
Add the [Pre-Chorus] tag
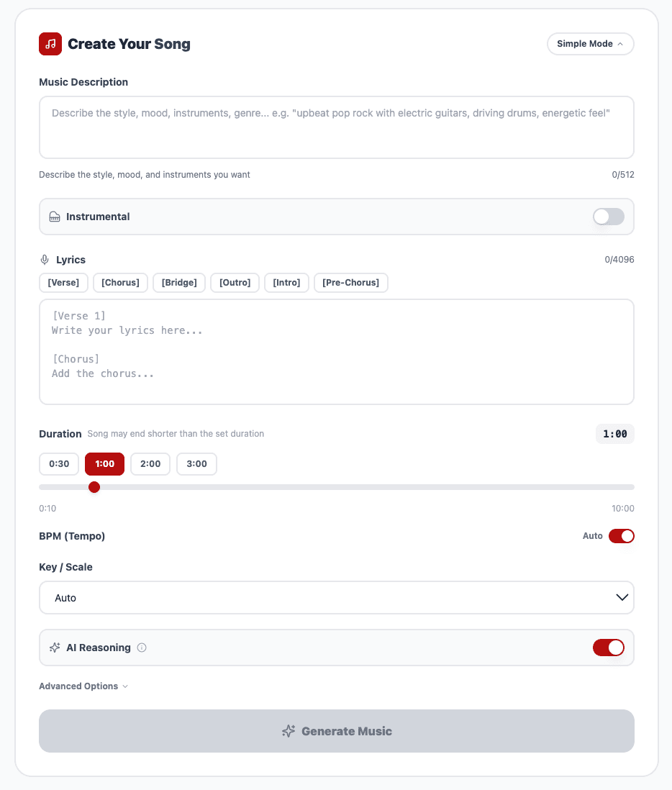point(351,283)
